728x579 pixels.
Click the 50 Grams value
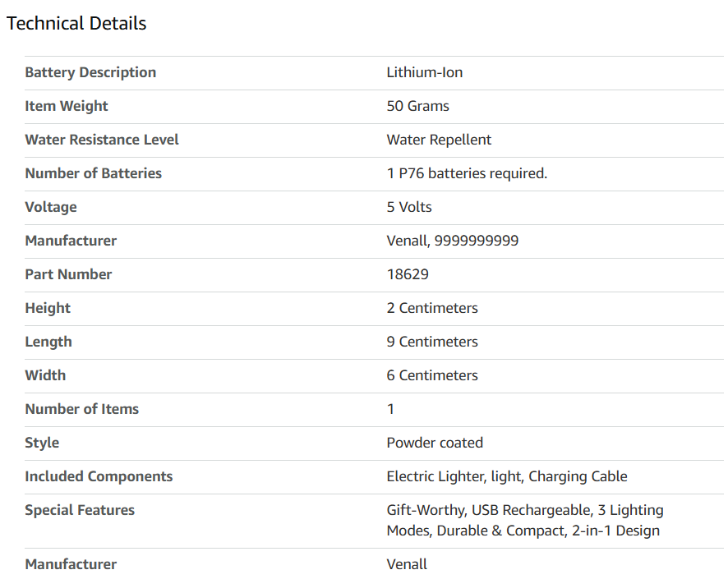click(417, 106)
